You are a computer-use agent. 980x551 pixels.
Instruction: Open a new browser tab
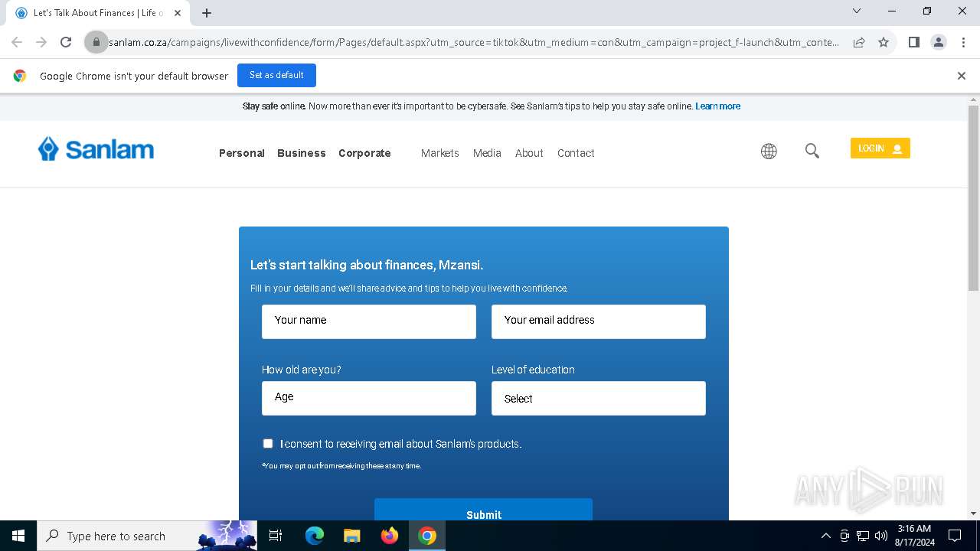click(x=207, y=13)
